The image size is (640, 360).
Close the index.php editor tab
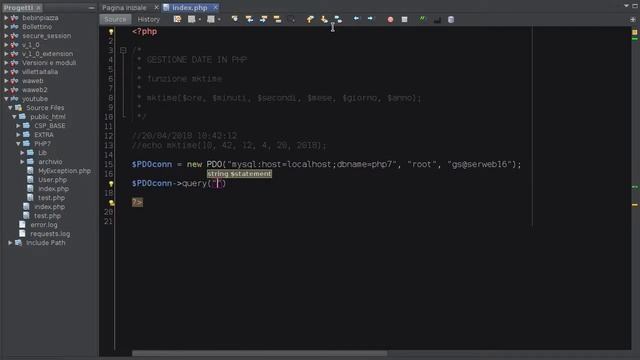[x=216, y=7]
